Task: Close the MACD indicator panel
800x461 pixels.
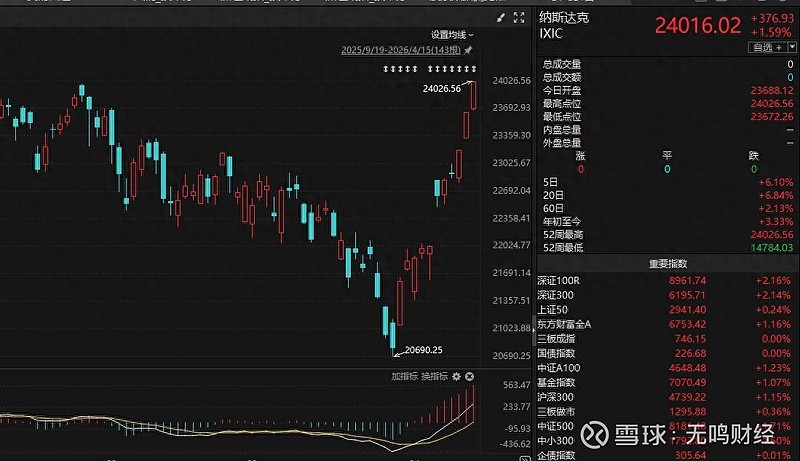Action: pos(469,376)
